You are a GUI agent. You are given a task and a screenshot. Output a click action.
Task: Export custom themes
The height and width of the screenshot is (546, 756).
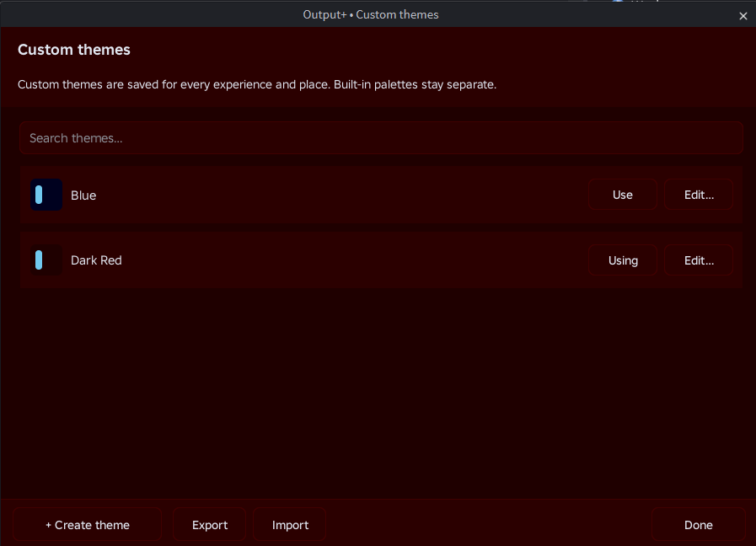point(210,525)
